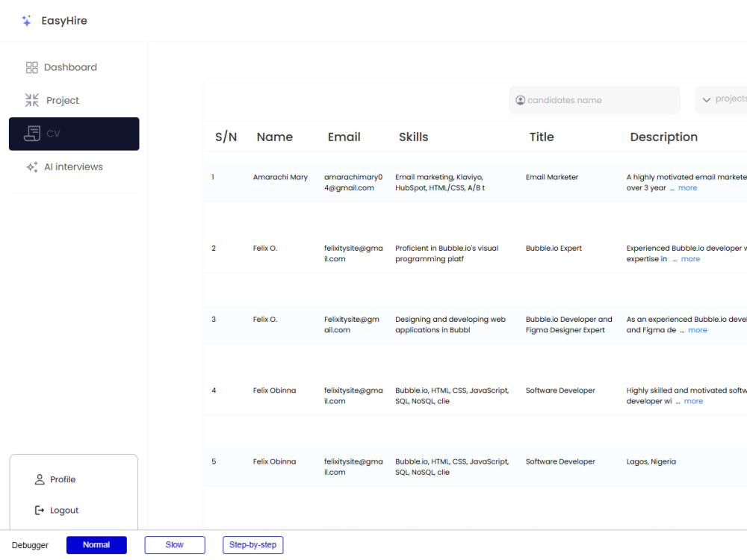This screenshot has width=747, height=560.
Task: Click the Bubble.io Expert title cell
Action: [554, 249]
